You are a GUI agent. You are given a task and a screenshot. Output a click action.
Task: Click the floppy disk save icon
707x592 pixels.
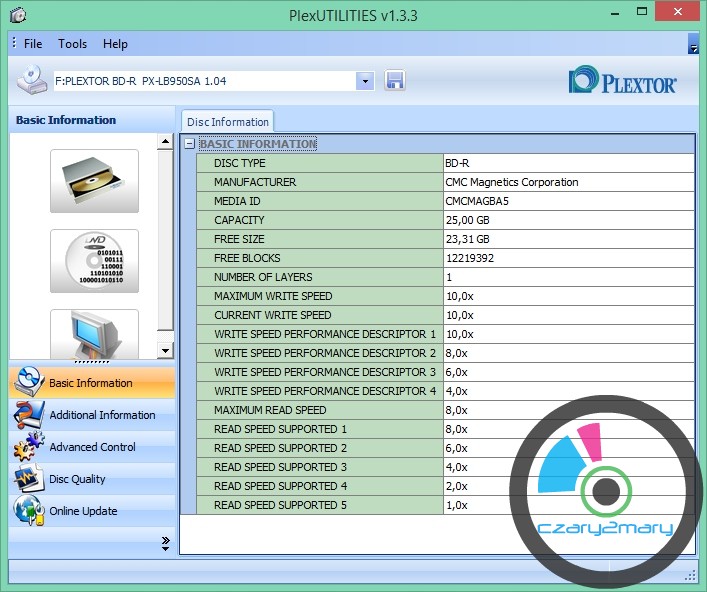coord(394,81)
